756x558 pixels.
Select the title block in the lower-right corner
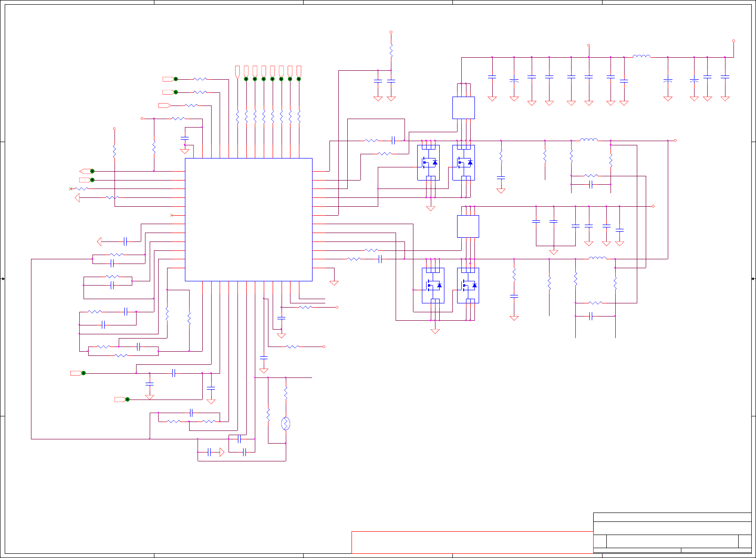pyautogui.click(x=672, y=533)
